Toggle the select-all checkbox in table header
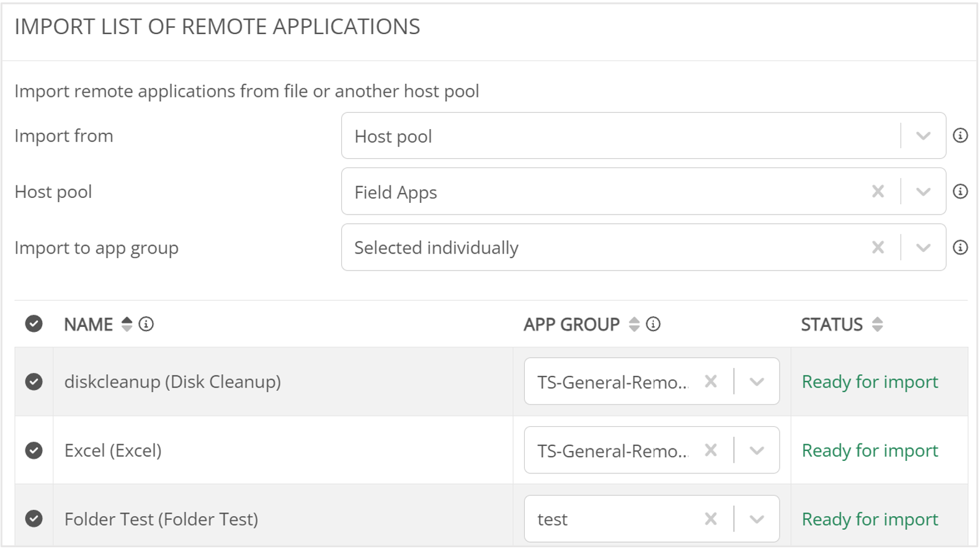This screenshot has height=549, width=980. click(34, 324)
